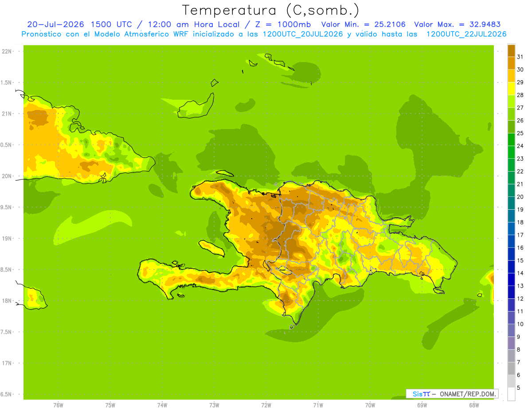The height and width of the screenshot is (411, 532).
Task: Click the legend label '27'
Action: [520, 108]
